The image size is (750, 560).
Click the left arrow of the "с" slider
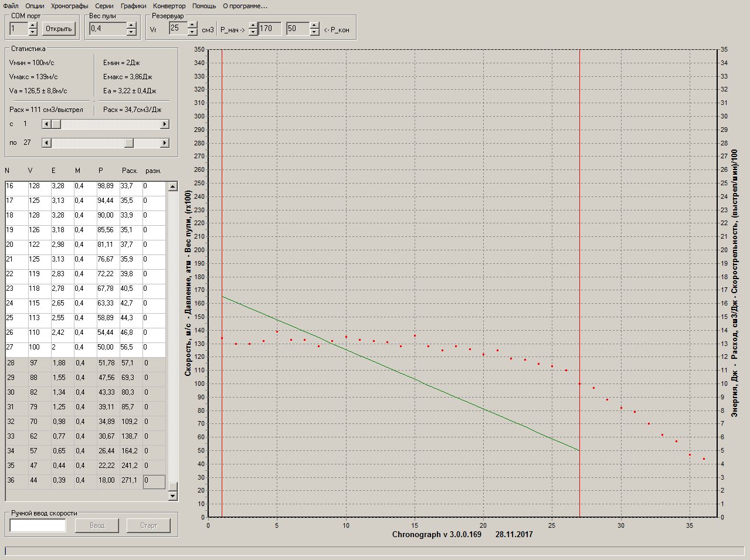[x=47, y=124]
